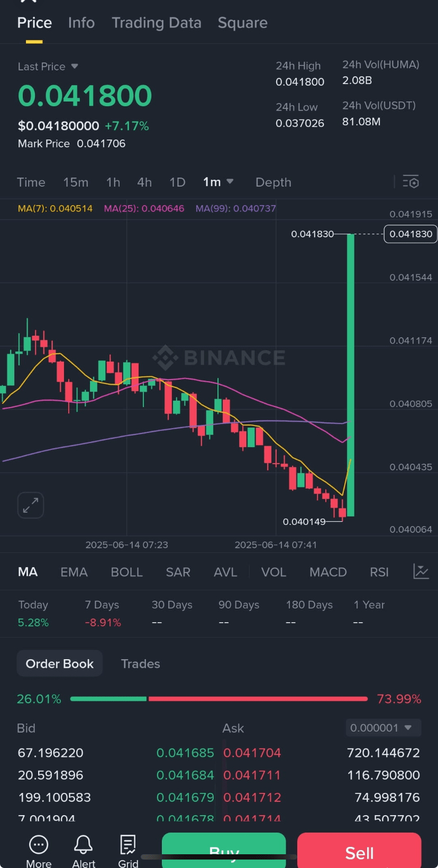438x868 pixels.
Task: Tap the MA(99) 0.040737 legend
Action: 236,208
